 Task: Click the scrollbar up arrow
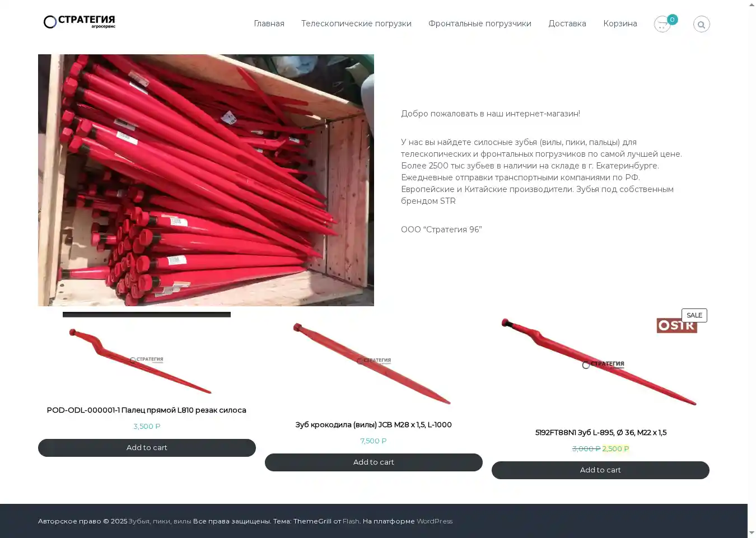[x=752, y=4]
